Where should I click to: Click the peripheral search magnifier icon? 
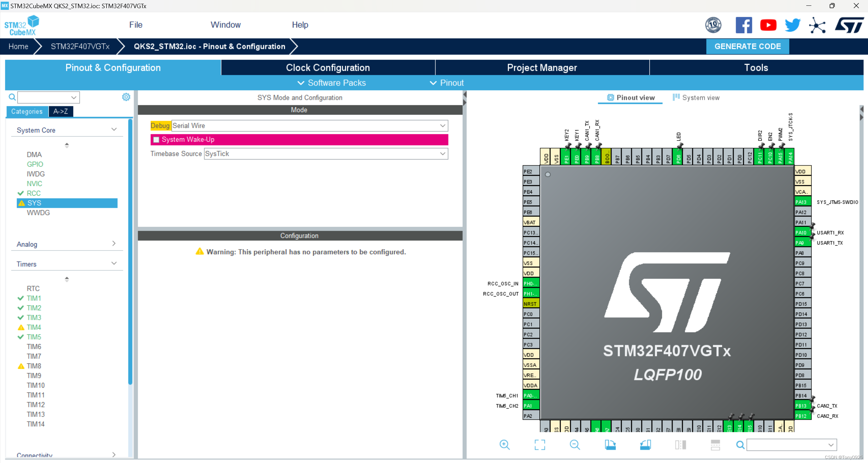[x=12, y=97]
